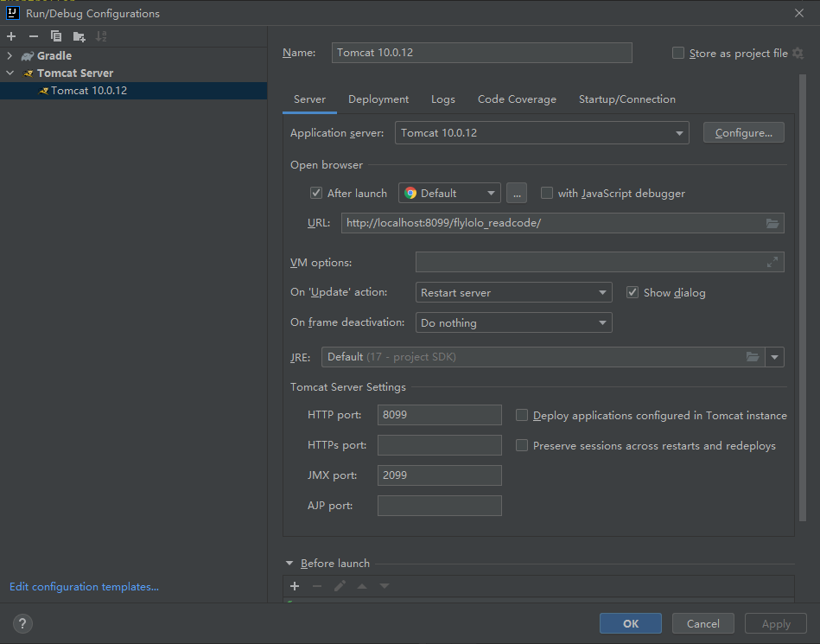Enable Deploy applications configured in Tomcat instance
This screenshot has height=644, width=820.
521,416
